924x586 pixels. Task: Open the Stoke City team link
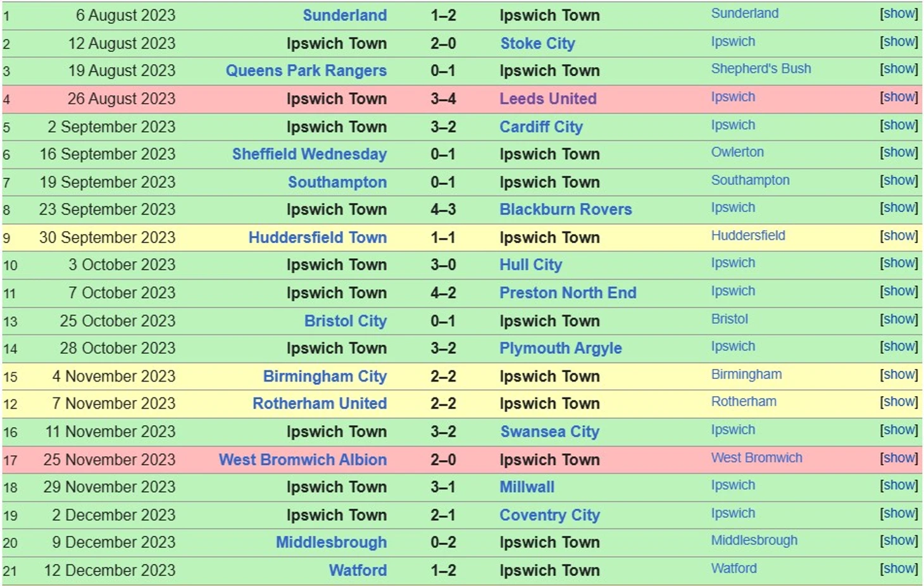[537, 43]
